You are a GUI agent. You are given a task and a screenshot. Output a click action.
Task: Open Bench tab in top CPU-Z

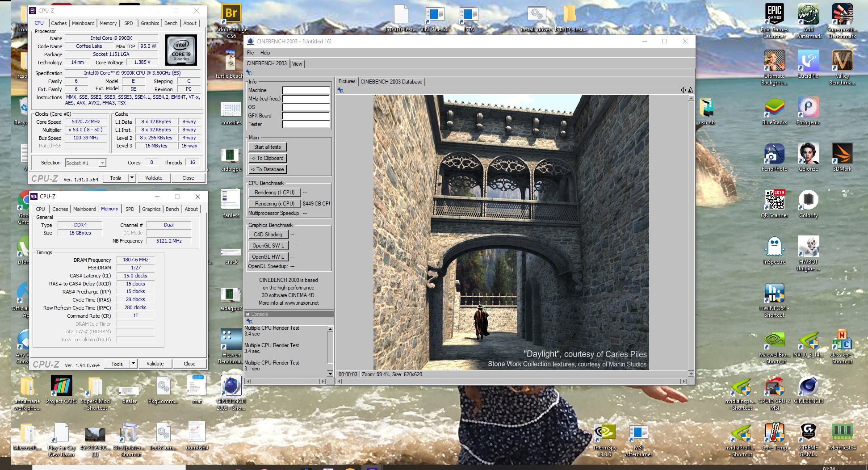coord(171,23)
